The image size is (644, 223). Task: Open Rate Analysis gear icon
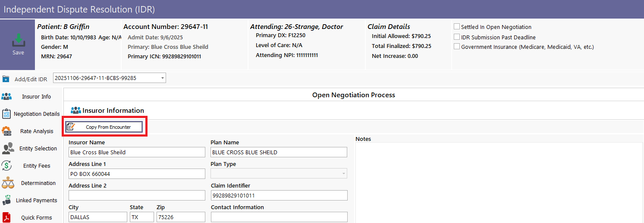[x=6, y=131]
